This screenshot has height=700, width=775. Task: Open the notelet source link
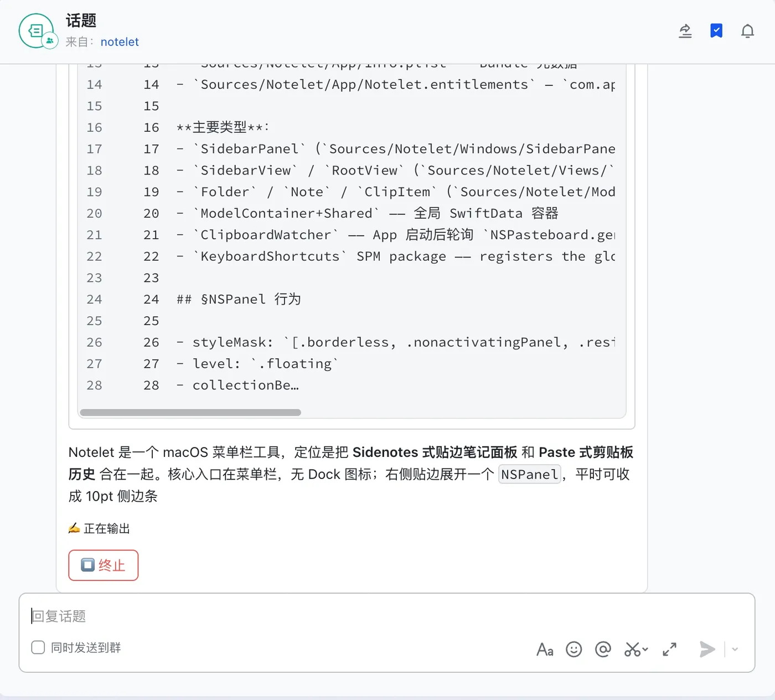point(120,42)
